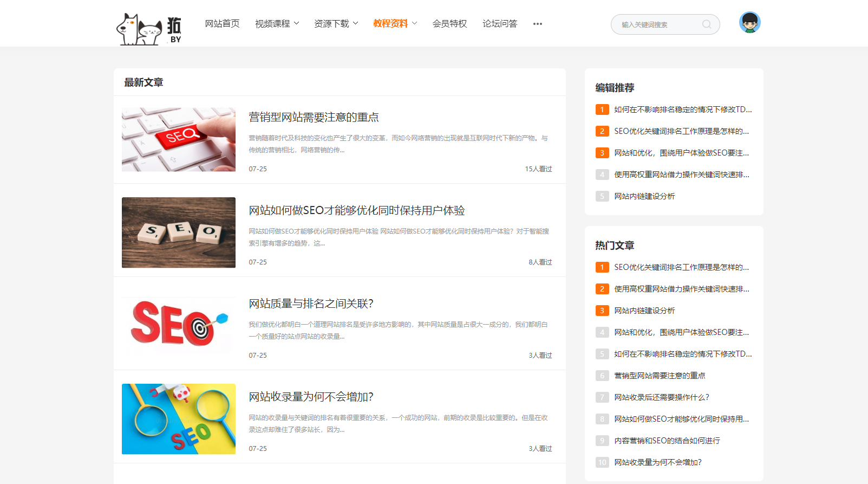Click the SEO keyboard thumbnail image

179,139
